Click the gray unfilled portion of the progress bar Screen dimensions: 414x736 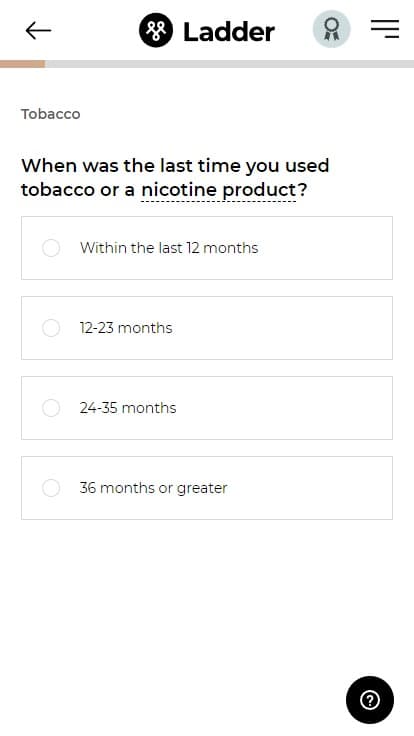(230, 64)
